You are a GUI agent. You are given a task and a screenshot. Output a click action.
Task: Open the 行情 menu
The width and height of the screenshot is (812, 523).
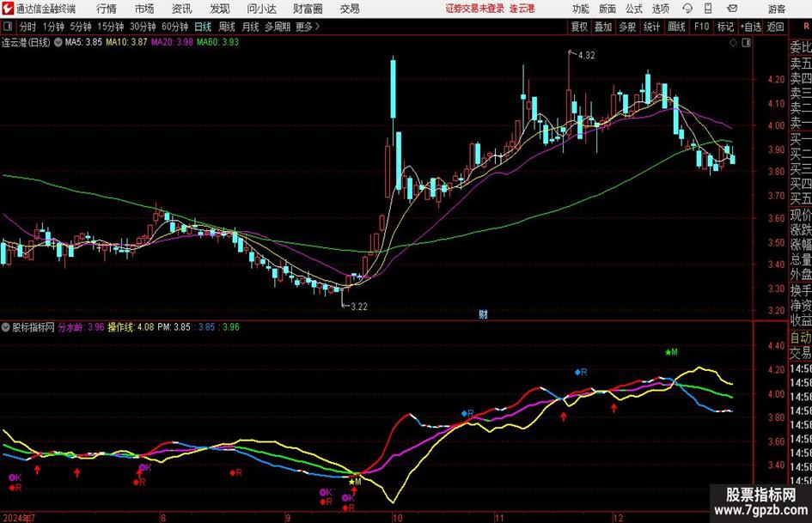click(x=107, y=9)
